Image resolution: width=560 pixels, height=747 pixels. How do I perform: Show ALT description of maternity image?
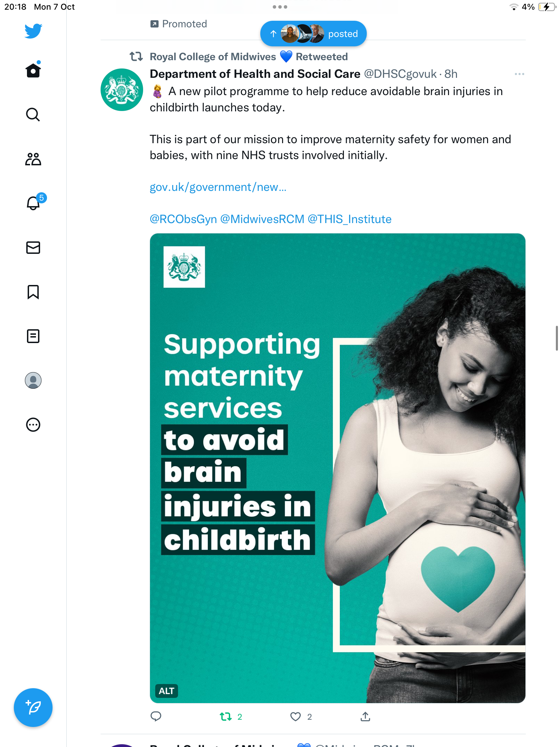[x=166, y=691]
